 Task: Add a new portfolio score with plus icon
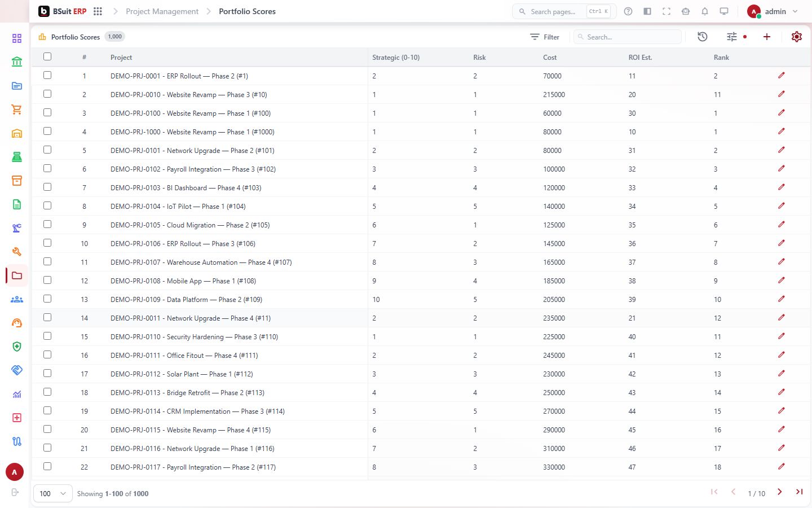pos(767,37)
